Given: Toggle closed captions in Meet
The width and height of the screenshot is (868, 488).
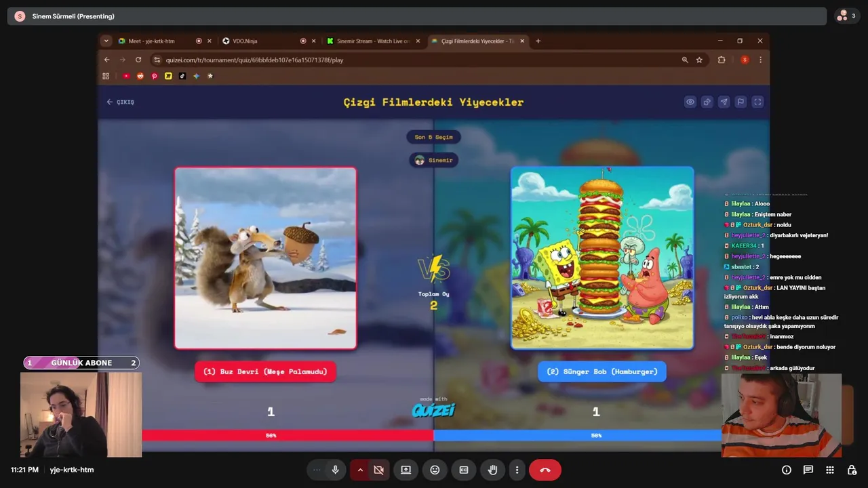Looking at the screenshot, I should coord(464,470).
